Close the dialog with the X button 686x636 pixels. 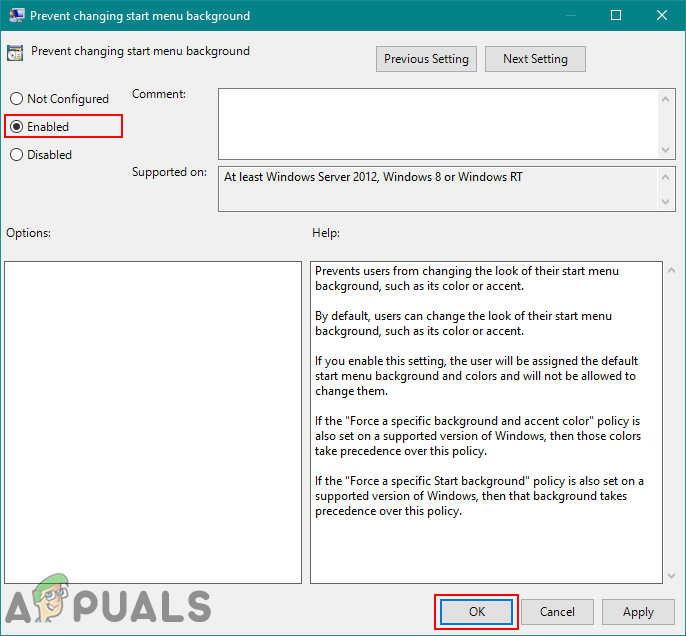coord(662,15)
